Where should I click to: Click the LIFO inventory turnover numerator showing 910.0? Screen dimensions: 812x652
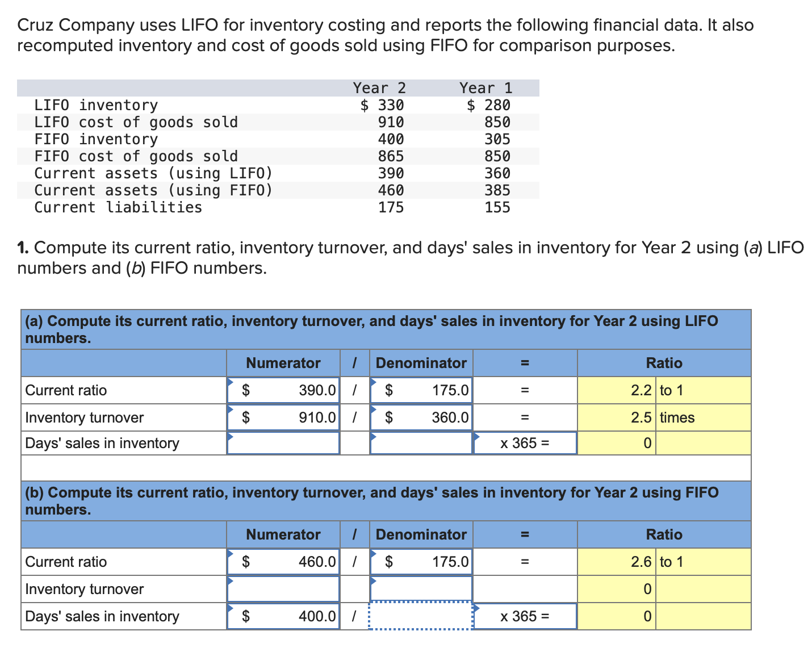pos(283,417)
